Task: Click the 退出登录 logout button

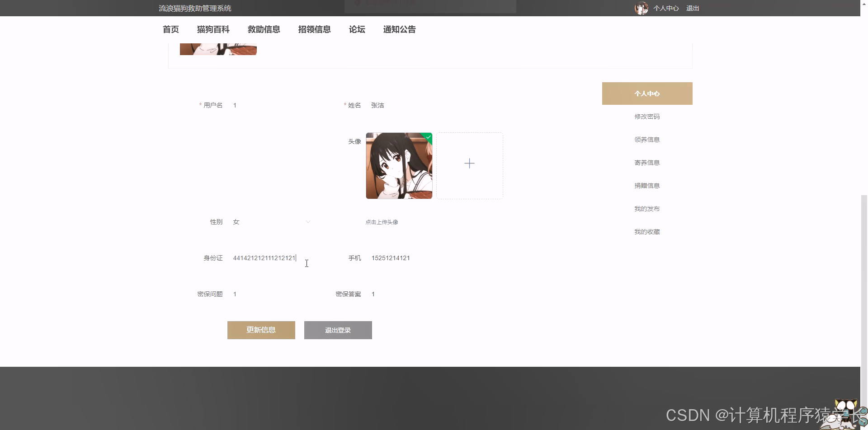Action: coord(338,330)
